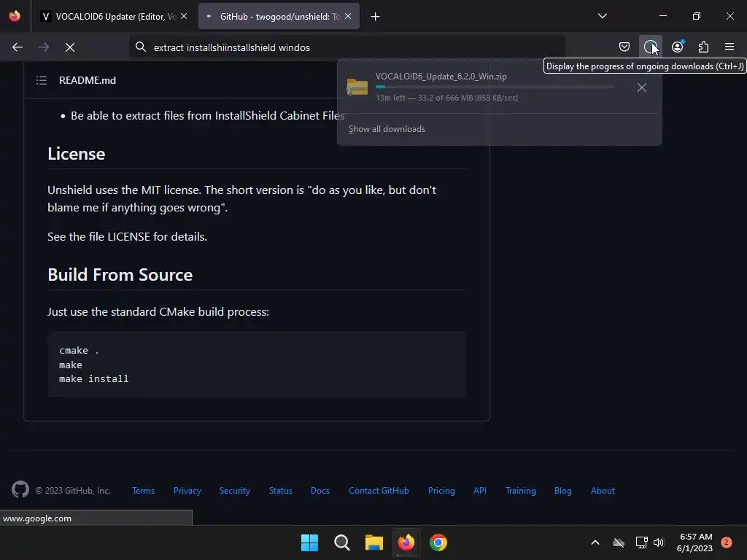The width and height of the screenshot is (747, 560).
Task: Click the address bar search field
Action: 347,47
